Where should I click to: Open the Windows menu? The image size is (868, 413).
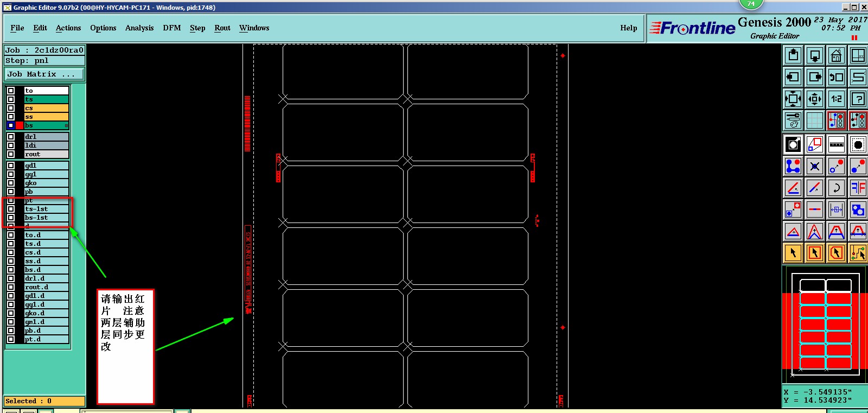[x=254, y=28]
